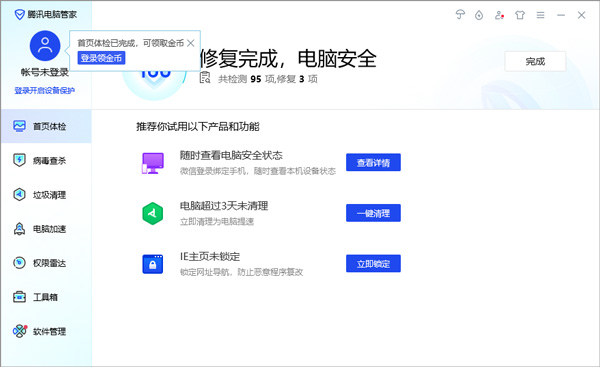Open 电脑加速 in the sidebar
The width and height of the screenshot is (600, 367).
(46, 229)
